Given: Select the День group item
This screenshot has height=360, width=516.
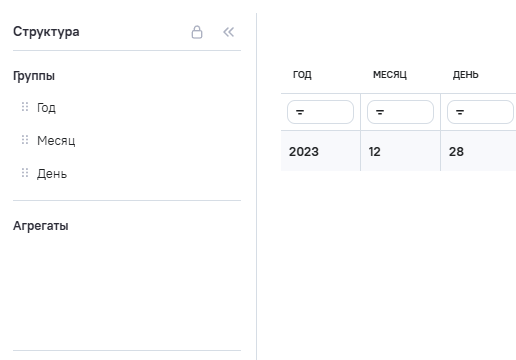Looking at the screenshot, I should [x=52, y=174].
